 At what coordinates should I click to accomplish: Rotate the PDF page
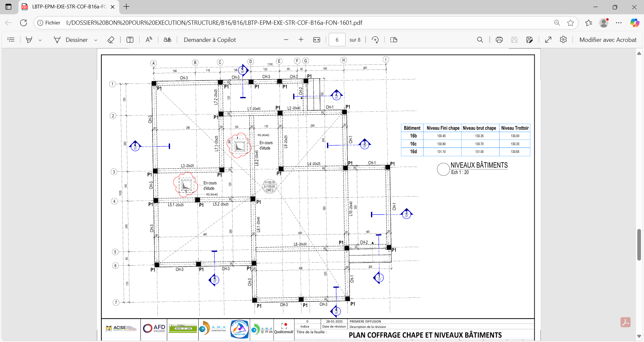click(x=375, y=40)
